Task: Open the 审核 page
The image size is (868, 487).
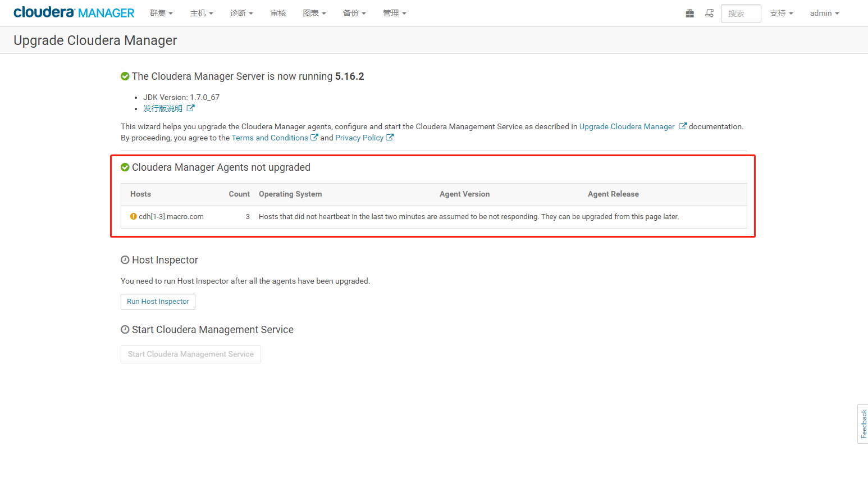Action: coord(278,13)
